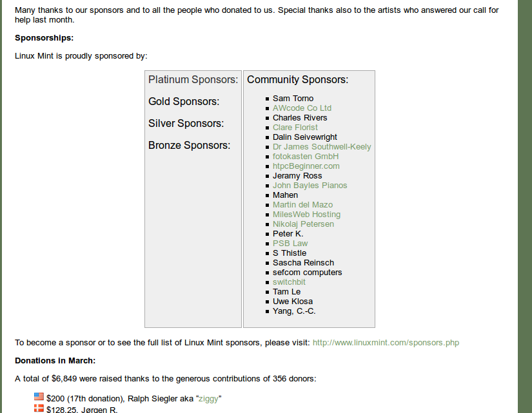Open the htpcBeginner.com link
Screen dimensions: 532x413
306,166
